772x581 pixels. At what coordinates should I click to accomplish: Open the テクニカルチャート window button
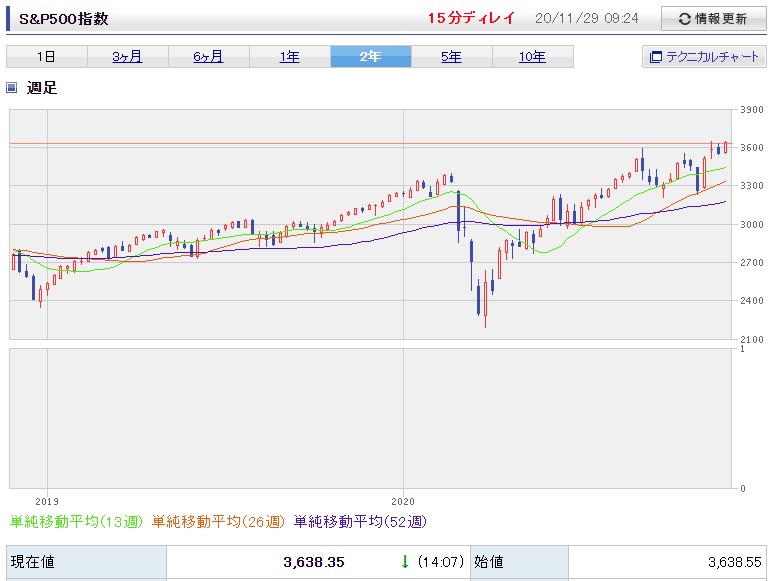point(704,57)
